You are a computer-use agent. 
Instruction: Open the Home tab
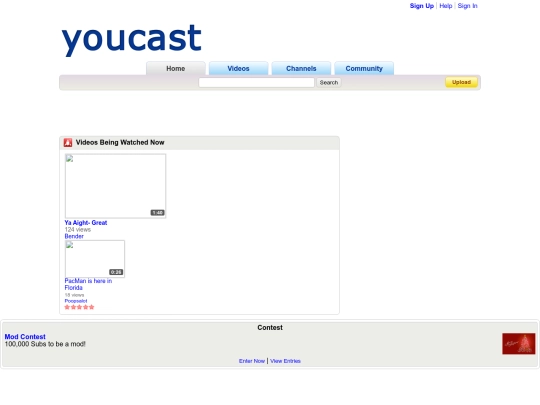(176, 68)
